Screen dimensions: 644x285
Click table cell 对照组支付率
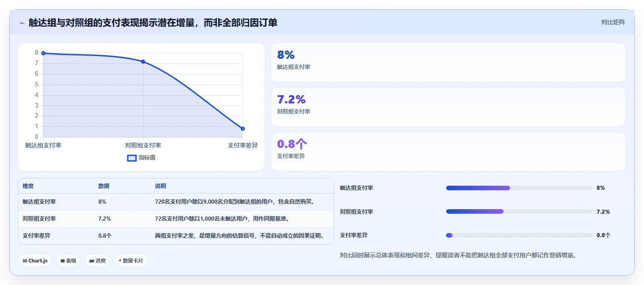(x=39, y=219)
